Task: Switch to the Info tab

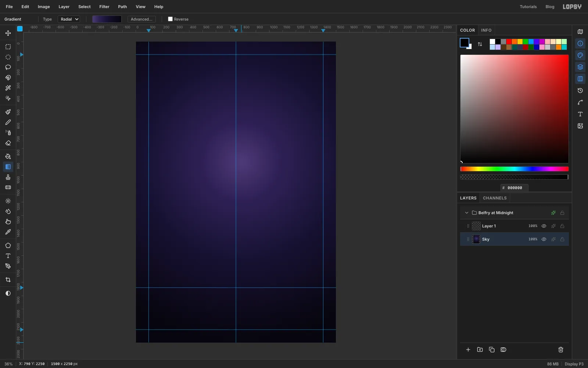Action: [486, 30]
